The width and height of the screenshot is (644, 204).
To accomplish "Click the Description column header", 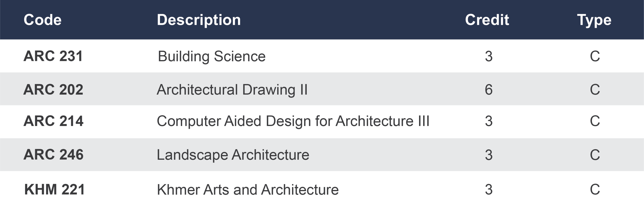I will click(199, 20).
